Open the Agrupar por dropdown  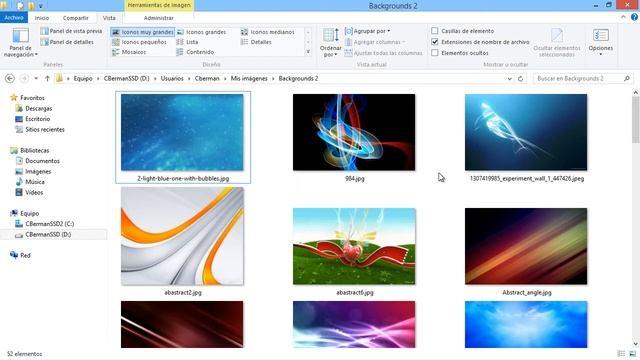pos(367,31)
